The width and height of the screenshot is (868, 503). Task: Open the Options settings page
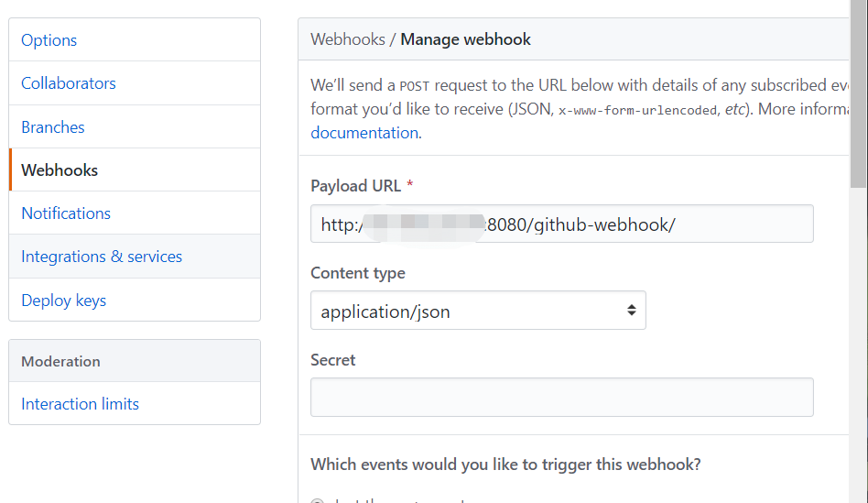(49, 40)
